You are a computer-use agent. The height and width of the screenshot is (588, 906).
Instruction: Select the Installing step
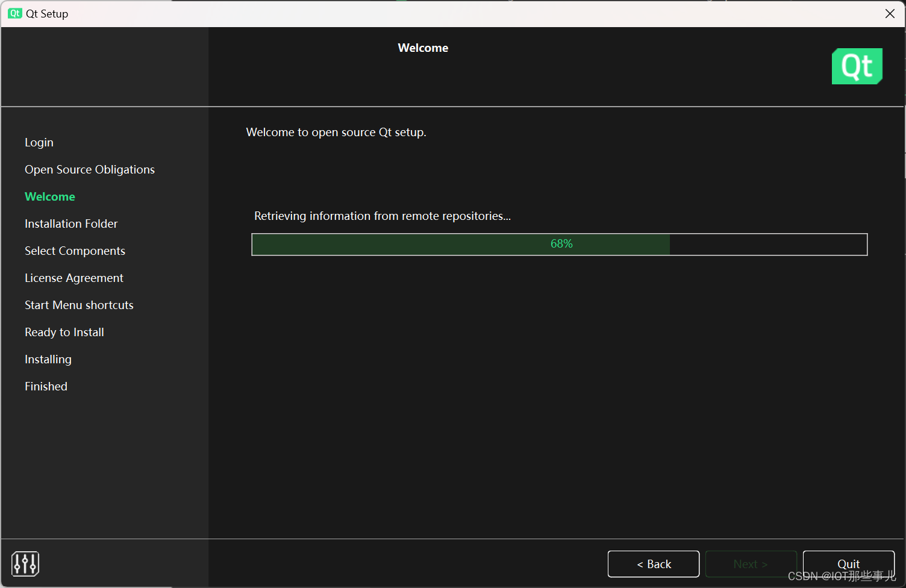[x=48, y=359]
